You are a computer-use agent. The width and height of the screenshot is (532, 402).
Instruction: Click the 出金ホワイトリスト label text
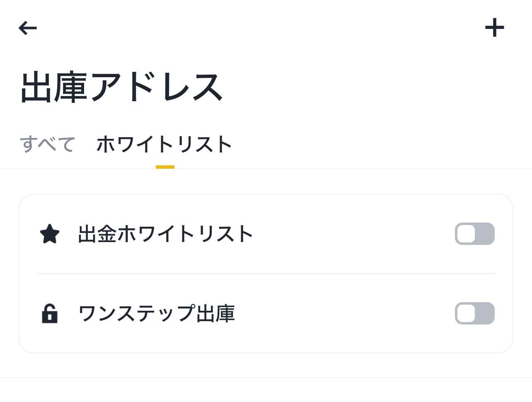(165, 234)
